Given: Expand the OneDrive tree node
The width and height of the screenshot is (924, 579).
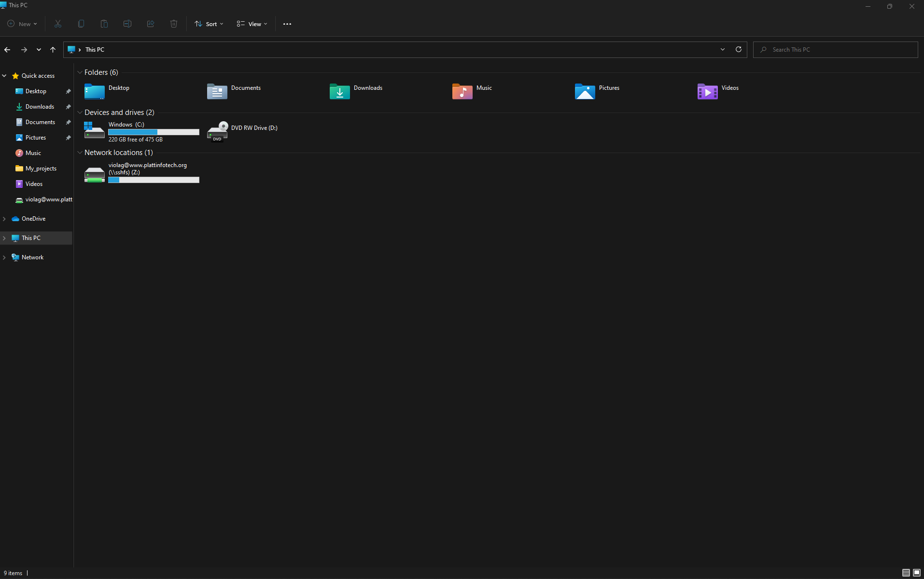Looking at the screenshot, I should pos(4,219).
